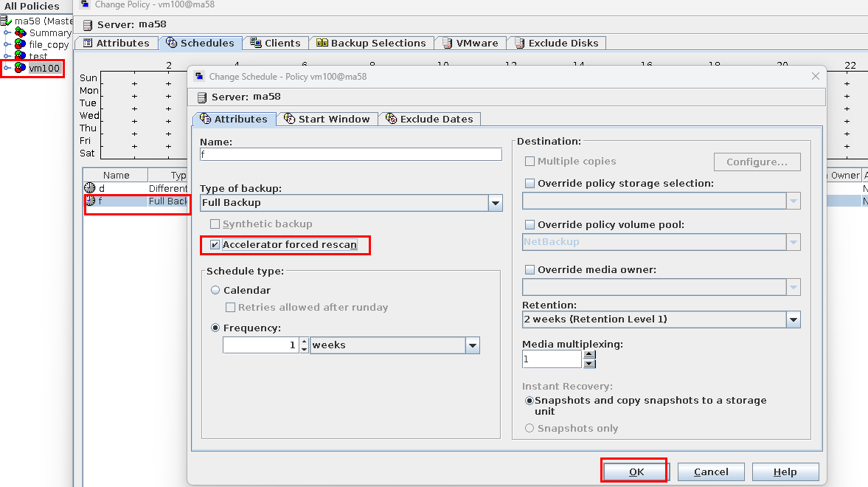868x487 pixels.
Task: Check Override policy volume pool
Action: click(x=530, y=224)
